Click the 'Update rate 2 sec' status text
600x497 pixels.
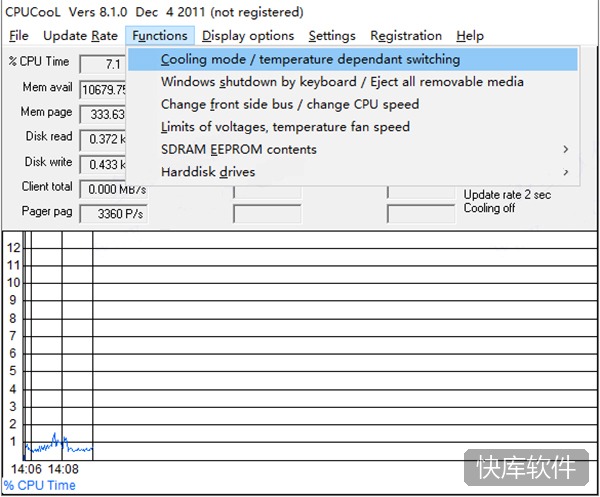pyautogui.click(x=507, y=195)
